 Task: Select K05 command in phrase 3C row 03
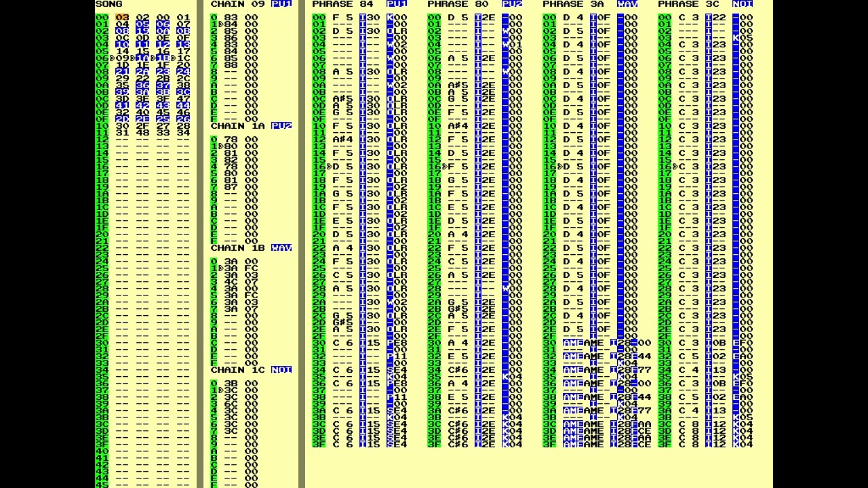[743, 38]
